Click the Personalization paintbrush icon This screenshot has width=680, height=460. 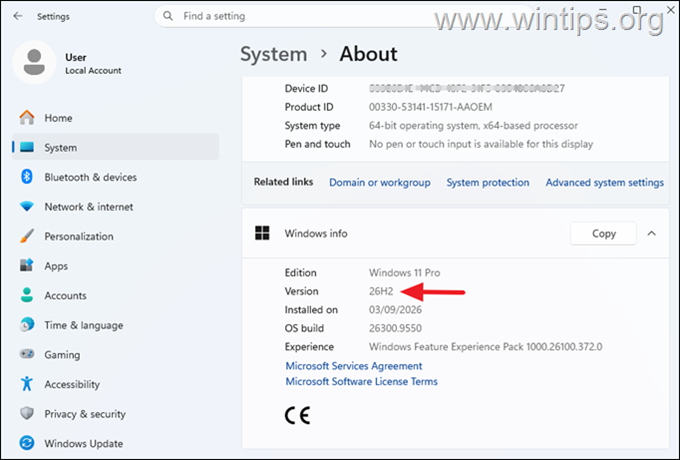(27, 236)
